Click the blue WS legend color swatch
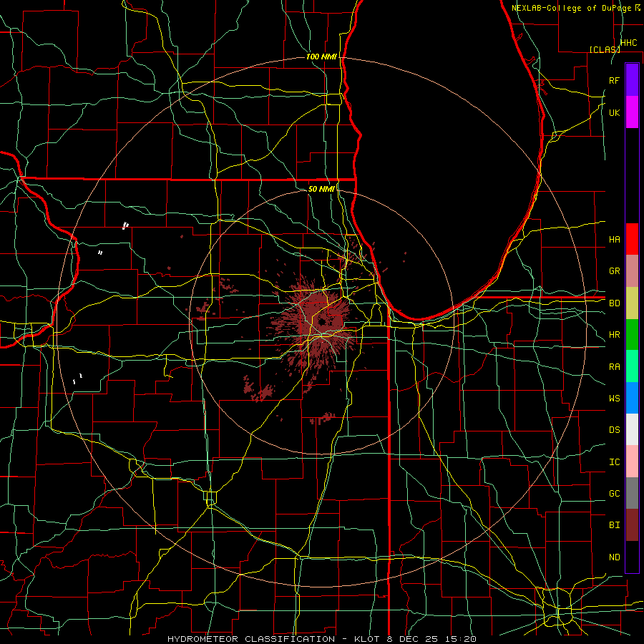 632,398
